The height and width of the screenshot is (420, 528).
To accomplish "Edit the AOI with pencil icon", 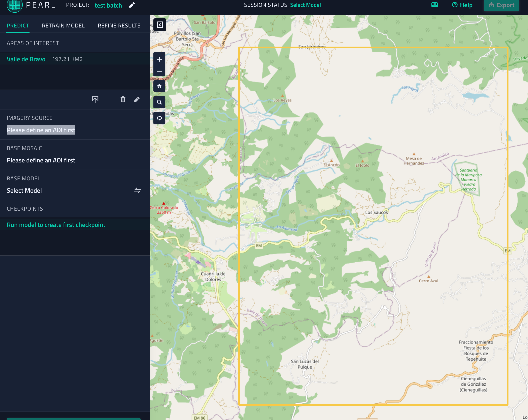I will click(137, 100).
